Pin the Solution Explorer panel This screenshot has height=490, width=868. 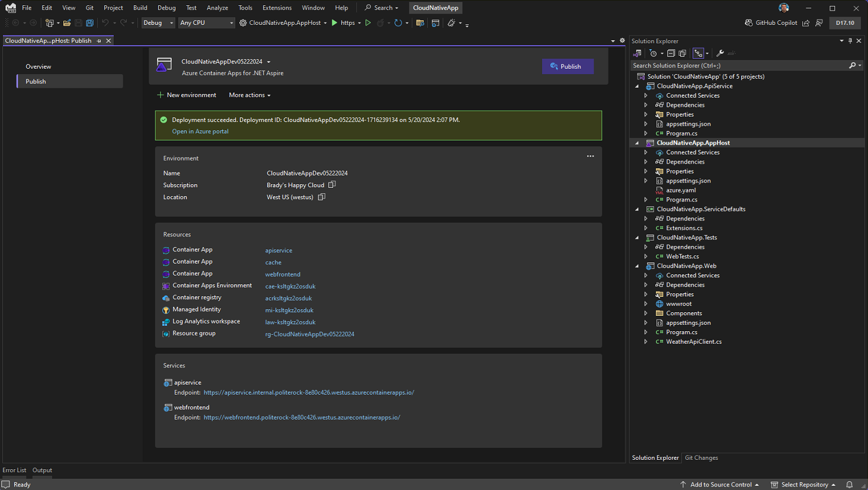pyautogui.click(x=850, y=41)
